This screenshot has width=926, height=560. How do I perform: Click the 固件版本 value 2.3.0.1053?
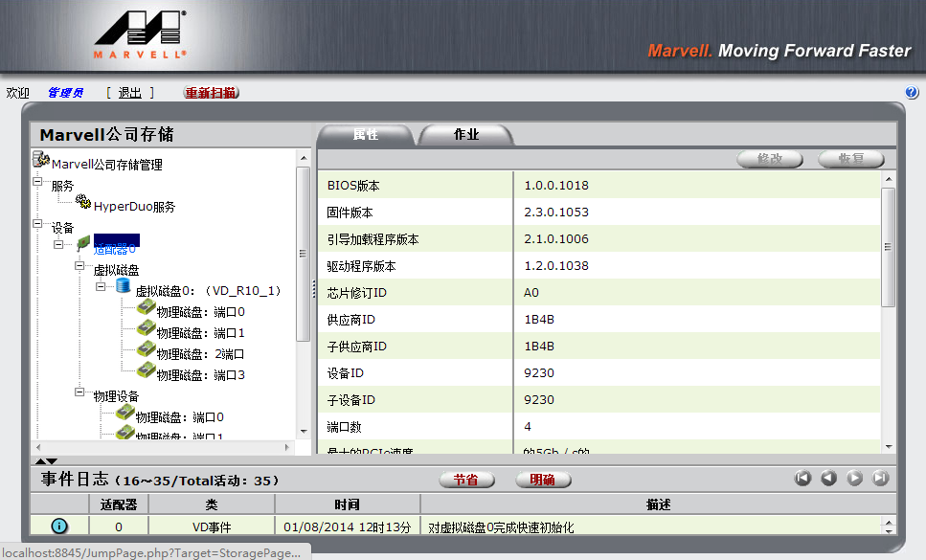556,212
